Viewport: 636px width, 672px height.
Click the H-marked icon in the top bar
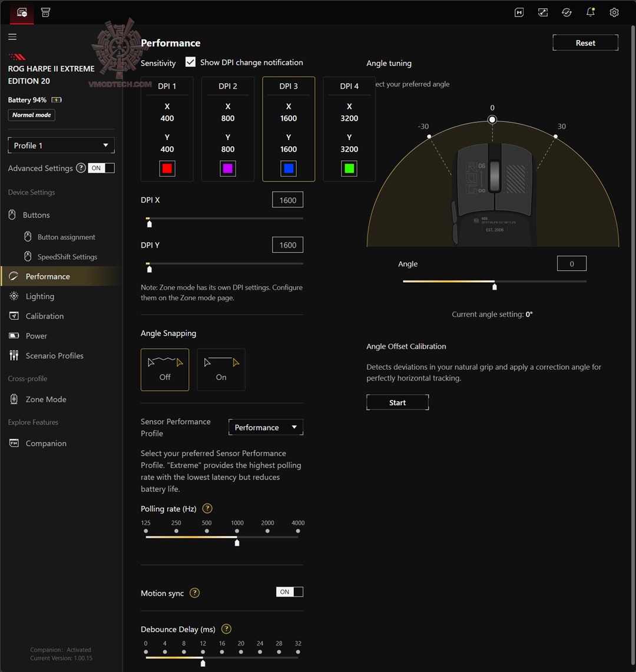[519, 12]
